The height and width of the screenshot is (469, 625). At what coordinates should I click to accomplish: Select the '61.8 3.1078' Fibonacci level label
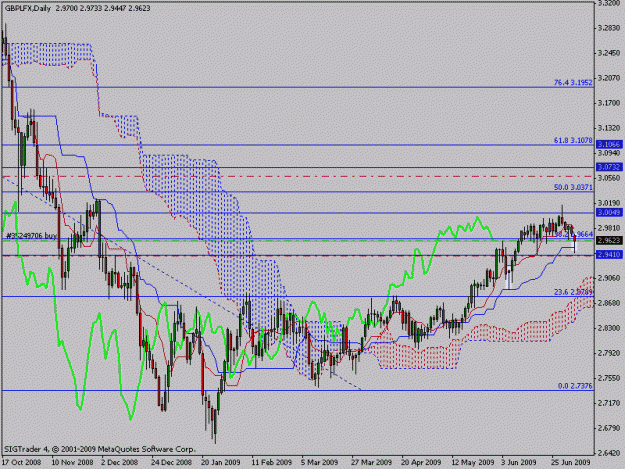tap(573, 140)
